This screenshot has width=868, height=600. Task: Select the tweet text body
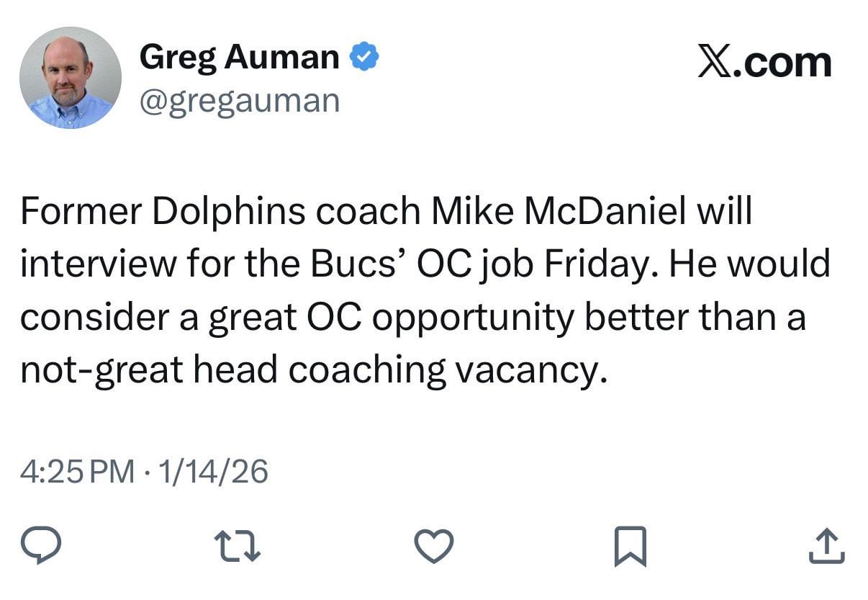[425, 288]
